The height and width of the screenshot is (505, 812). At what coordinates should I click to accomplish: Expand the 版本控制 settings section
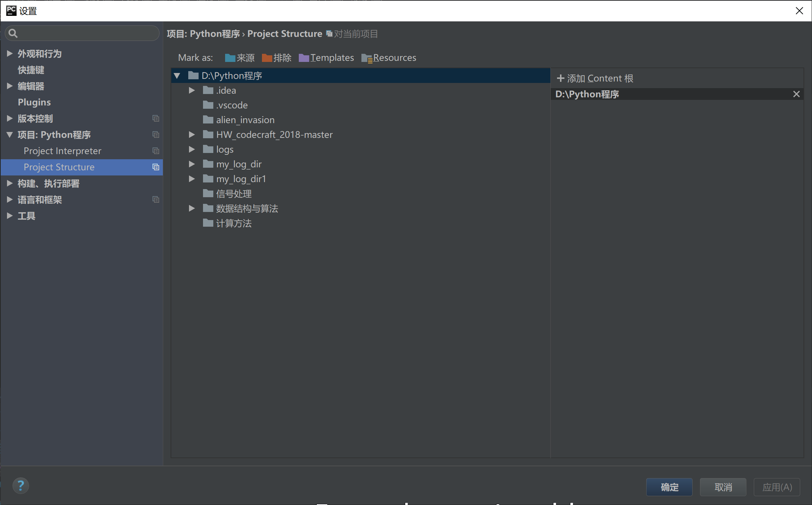coord(10,119)
